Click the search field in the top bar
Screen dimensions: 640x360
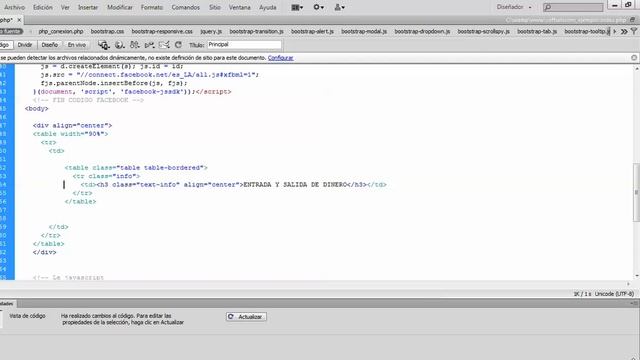tap(573, 7)
